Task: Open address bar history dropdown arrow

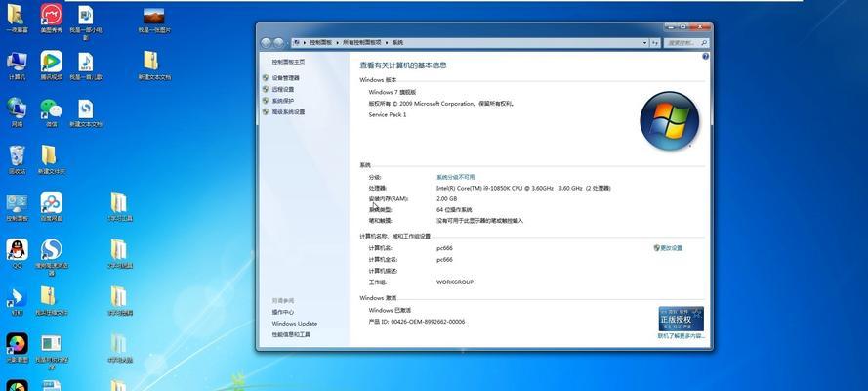Action: (x=645, y=43)
